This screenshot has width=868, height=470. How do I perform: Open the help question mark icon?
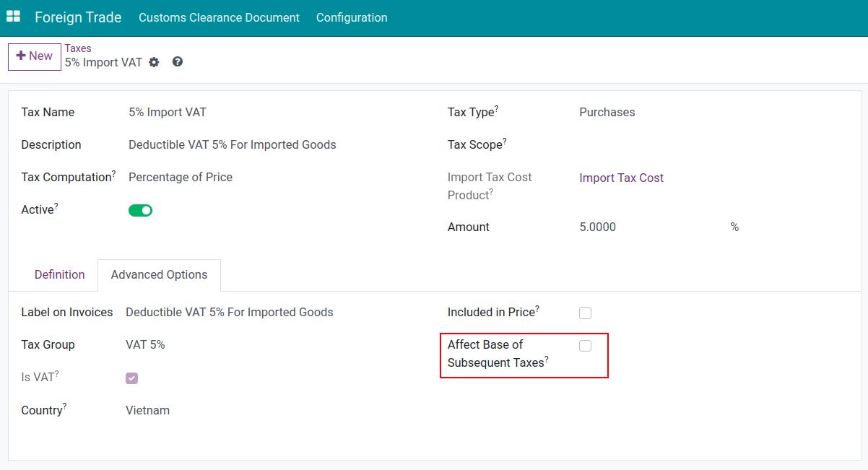click(x=178, y=62)
